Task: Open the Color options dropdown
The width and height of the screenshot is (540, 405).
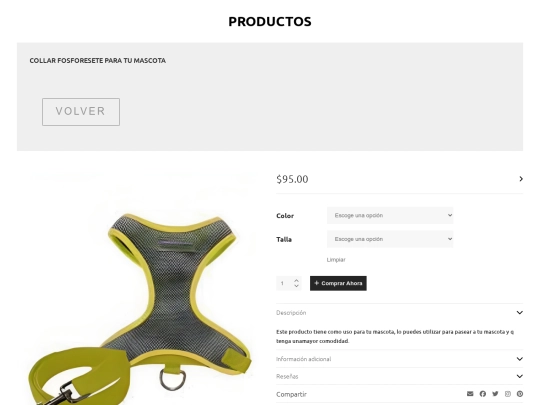Action: [390, 215]
